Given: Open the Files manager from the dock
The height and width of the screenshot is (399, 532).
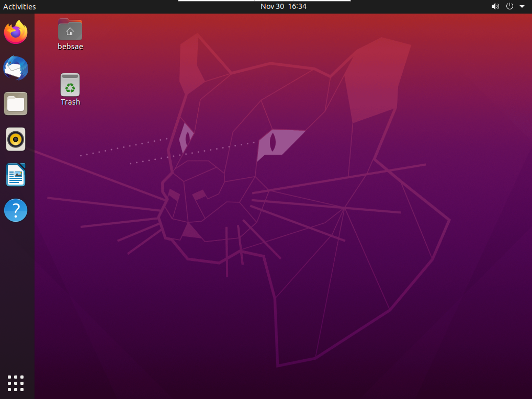Looking at the screenshot, I should (x=16, y=104).
